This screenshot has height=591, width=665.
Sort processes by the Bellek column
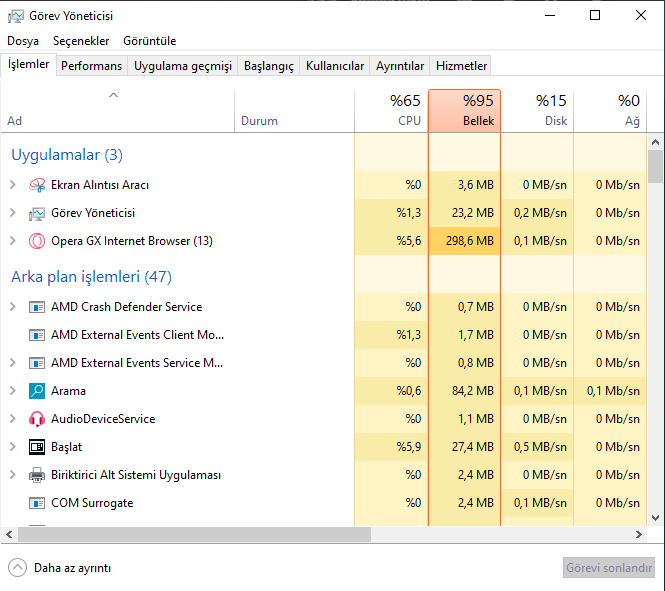[465, 110]
